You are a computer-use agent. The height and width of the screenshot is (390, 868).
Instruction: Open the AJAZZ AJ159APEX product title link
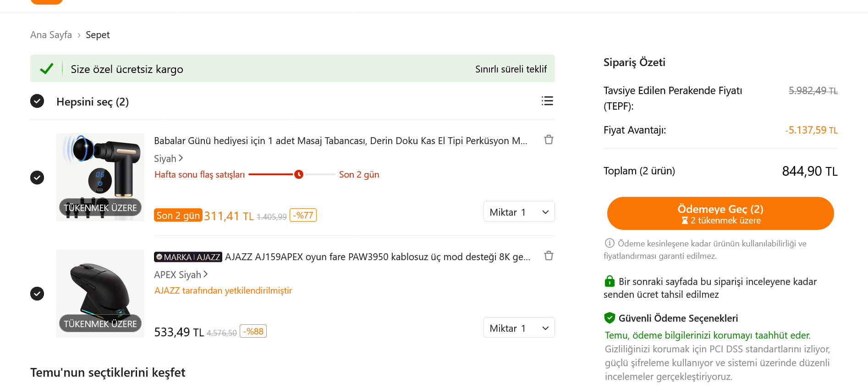coord(377,257)
